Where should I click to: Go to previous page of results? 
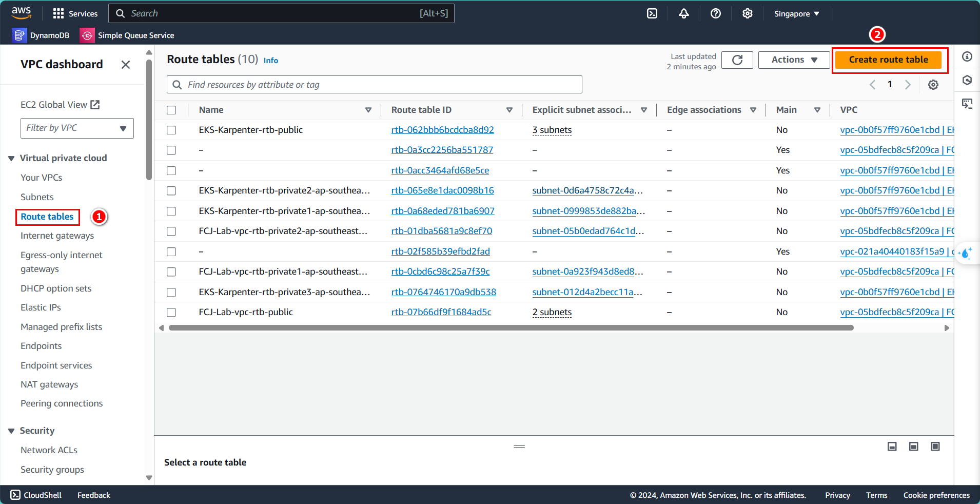point(872,85)
